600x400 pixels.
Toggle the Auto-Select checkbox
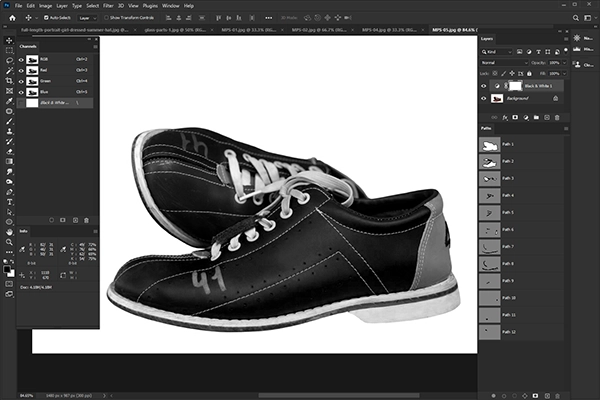click(46, 17)
